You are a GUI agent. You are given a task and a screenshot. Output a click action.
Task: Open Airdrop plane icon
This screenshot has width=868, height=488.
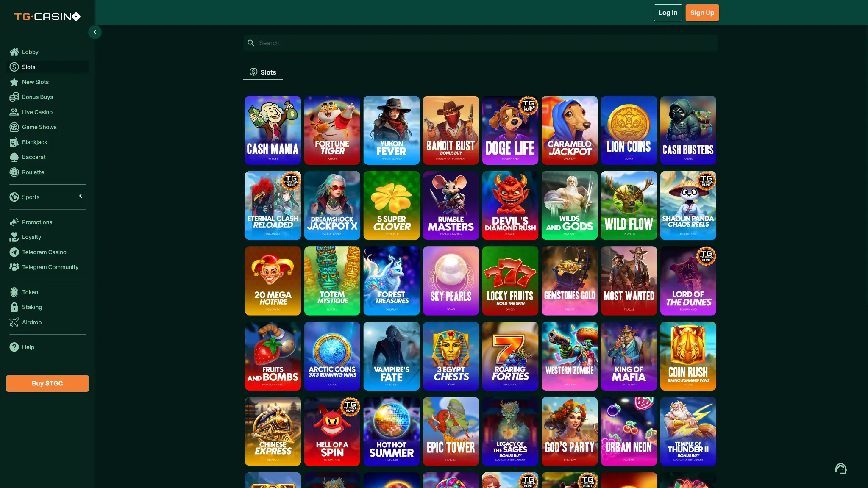point(14,322)
